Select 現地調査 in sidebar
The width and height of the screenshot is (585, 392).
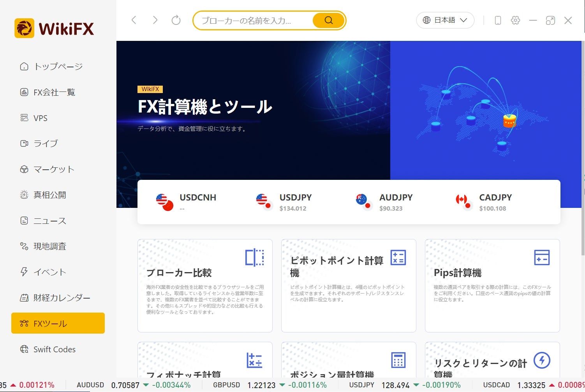click(x=58, y=246)
